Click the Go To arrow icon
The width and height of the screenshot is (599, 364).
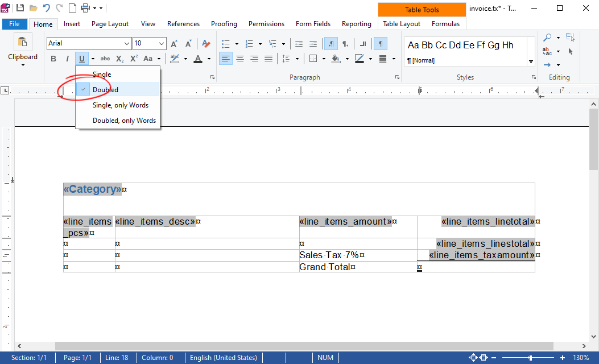[x=547, y=65]
